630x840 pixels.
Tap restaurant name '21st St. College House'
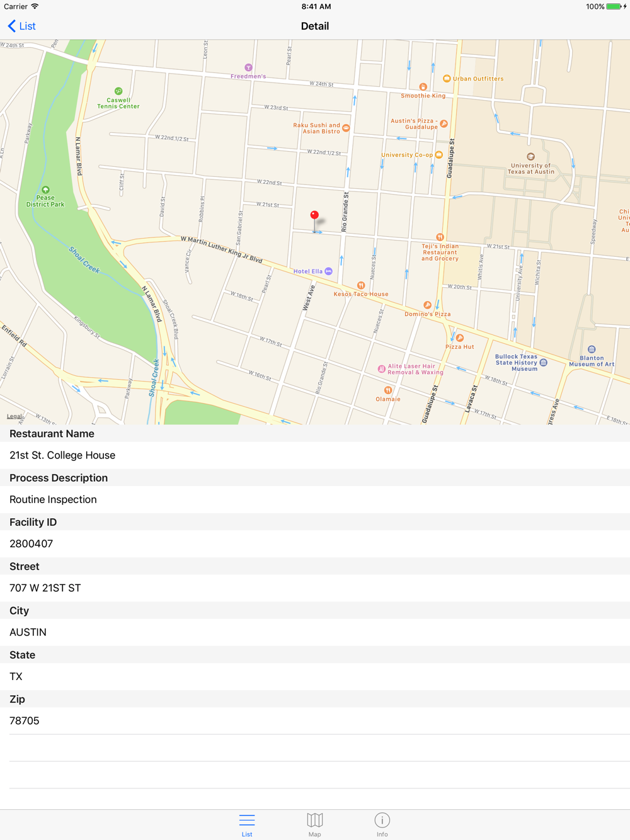[x=62, y=455]
